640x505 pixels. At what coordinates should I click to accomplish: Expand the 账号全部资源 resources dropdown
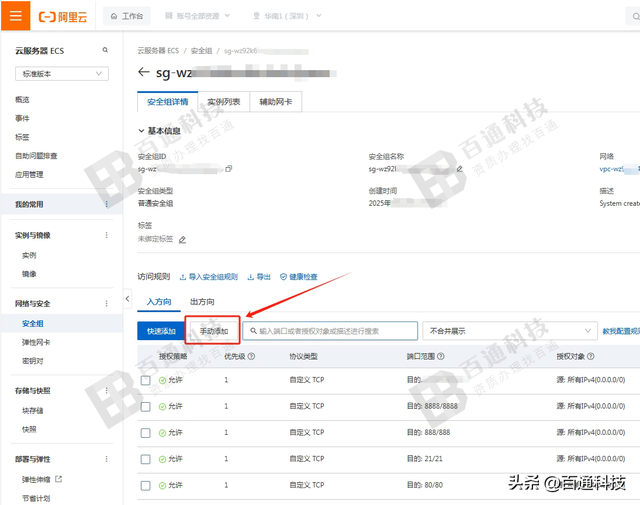(198, 16)
